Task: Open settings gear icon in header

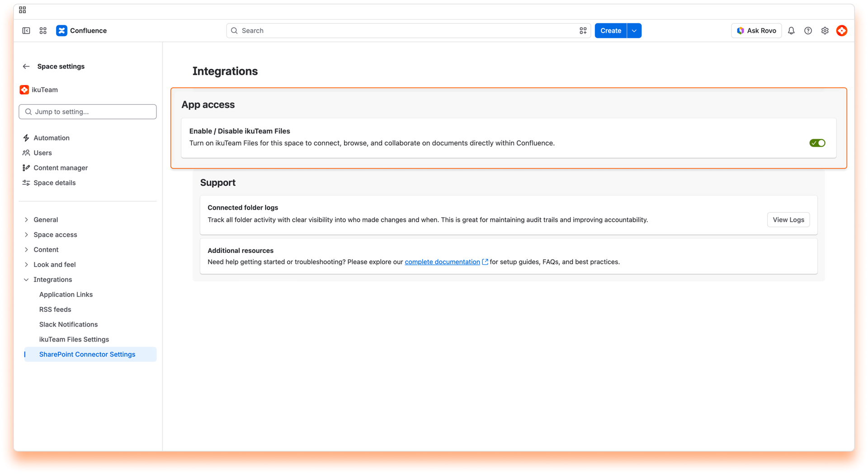Action: (825, 31)
